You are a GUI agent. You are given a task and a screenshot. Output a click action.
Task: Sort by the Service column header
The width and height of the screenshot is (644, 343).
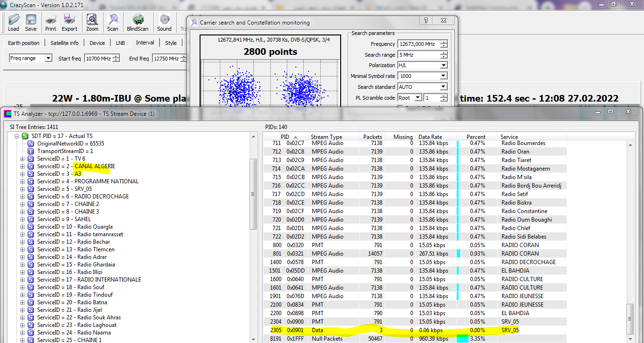point(533,137)
